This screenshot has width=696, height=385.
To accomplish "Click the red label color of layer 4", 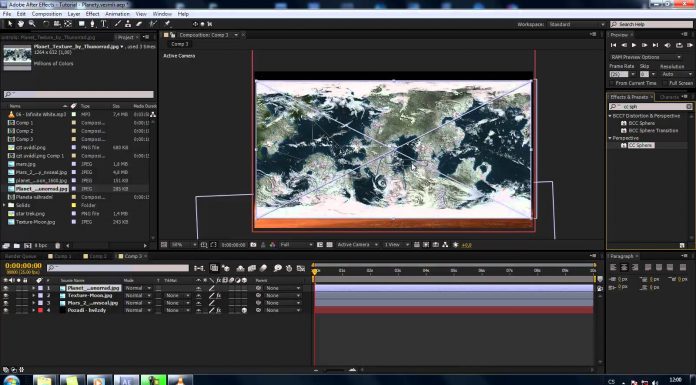I will click(x=40, y=310).
